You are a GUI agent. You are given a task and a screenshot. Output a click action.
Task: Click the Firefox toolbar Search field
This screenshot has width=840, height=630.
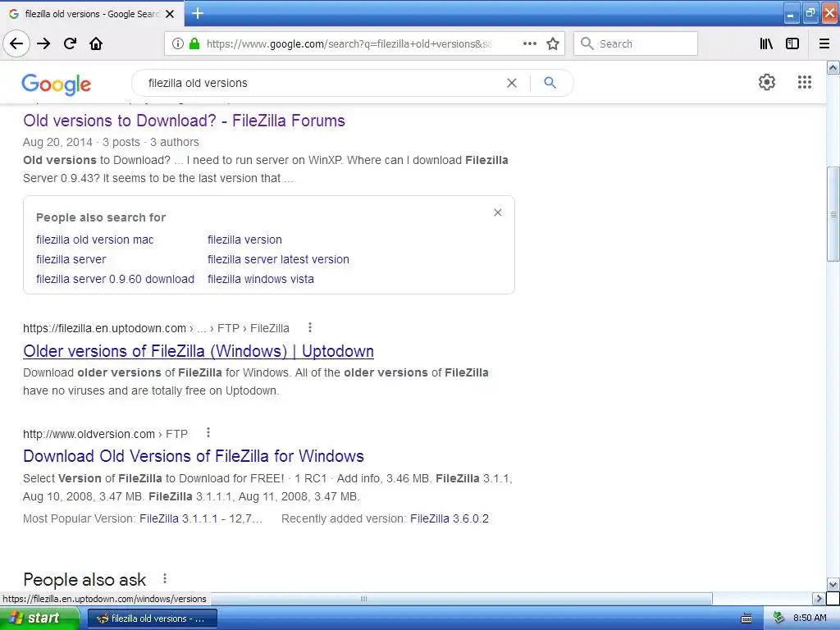click(x=636, y=44)
